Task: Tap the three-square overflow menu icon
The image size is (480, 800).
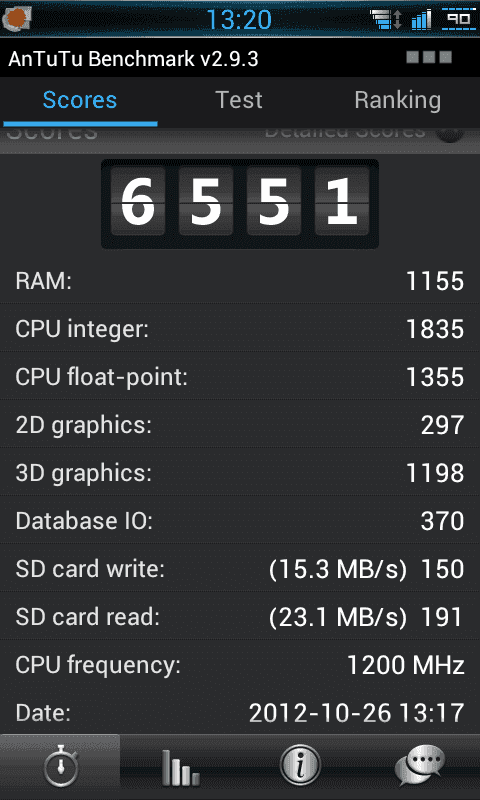Action: 429,57
